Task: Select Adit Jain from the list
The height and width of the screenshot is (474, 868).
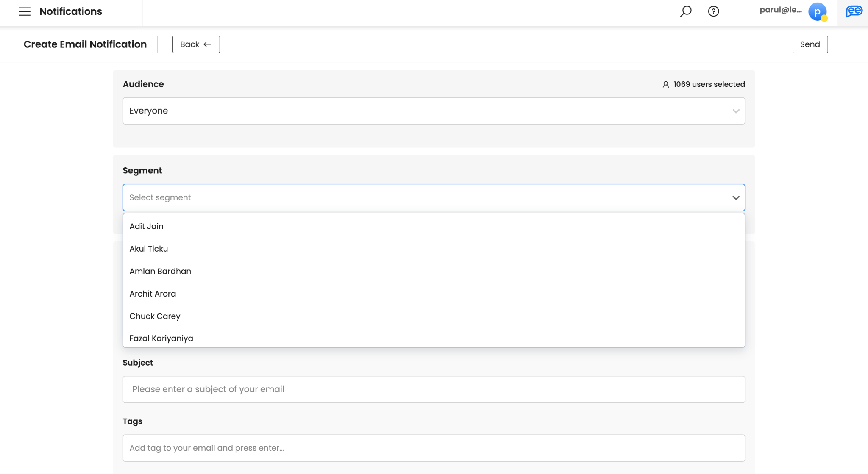Action: pos(146,226)
